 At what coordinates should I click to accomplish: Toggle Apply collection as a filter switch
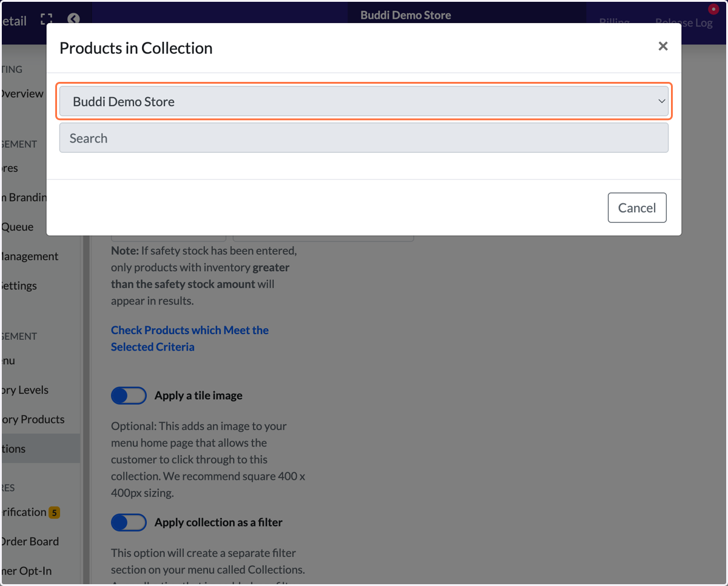click(x=129, y=522)
